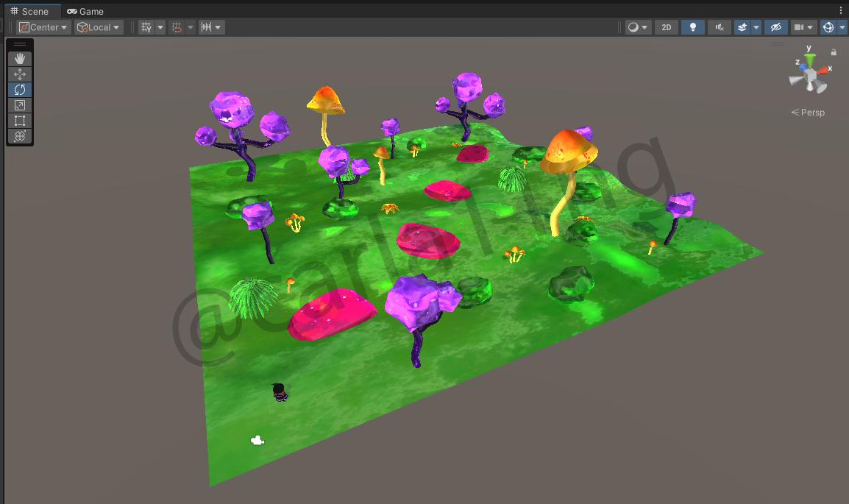Choose the Scale tool

[20, 105]
